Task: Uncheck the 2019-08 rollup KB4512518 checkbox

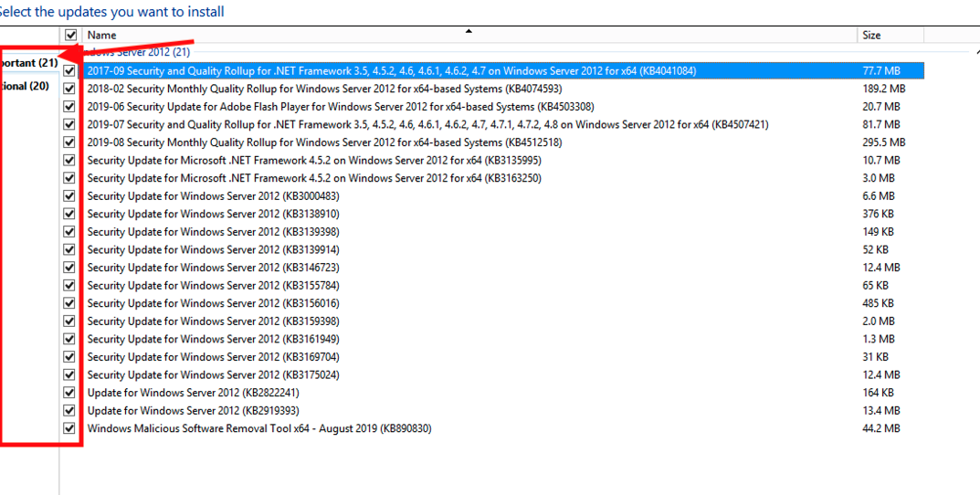Action: (69, 142)
